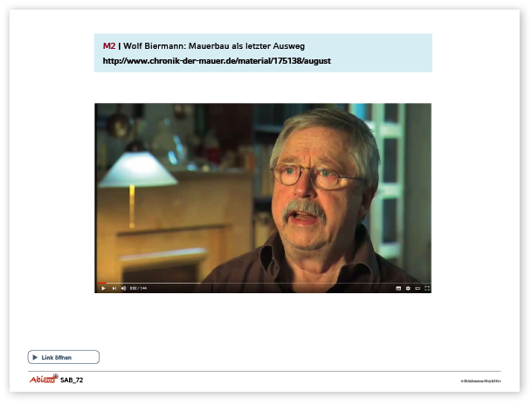Open the chronik-der-mauer.de URL
The height and width of the screenshot is (404, 532).
click(x=217, y=61)
